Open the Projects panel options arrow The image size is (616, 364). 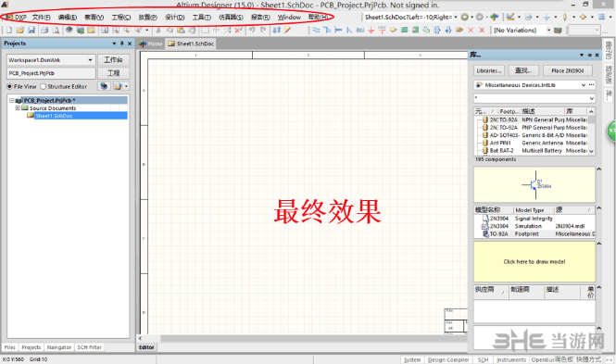(114, 44)
